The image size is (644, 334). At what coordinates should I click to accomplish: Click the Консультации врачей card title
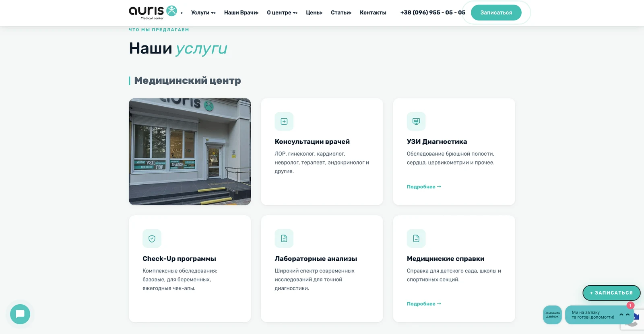point(312,142)
